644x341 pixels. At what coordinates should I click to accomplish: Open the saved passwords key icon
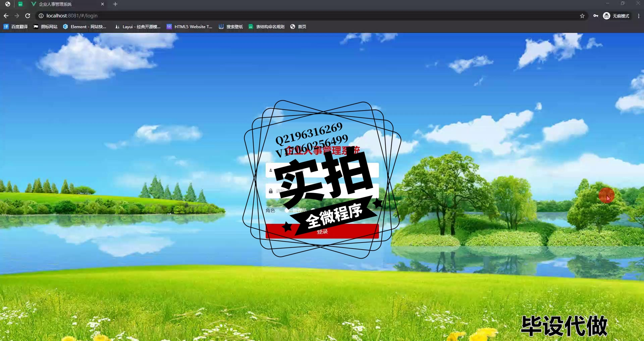[x=596, y=16]
